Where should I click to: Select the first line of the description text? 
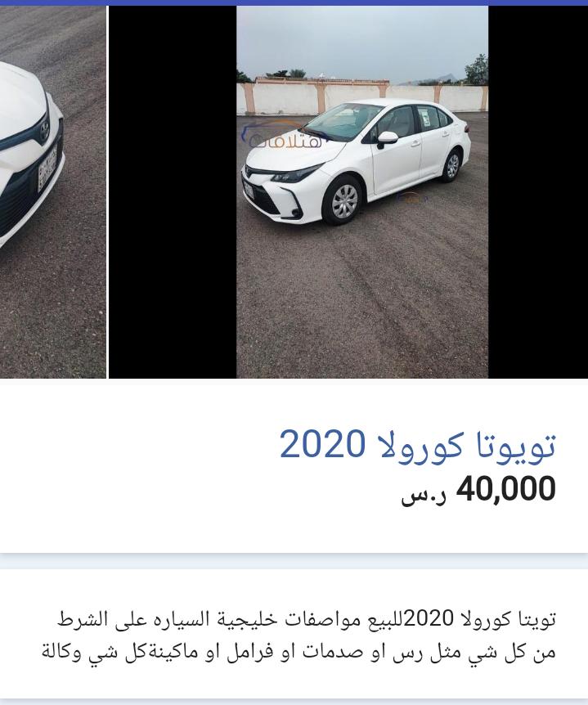tap(306, 619)
